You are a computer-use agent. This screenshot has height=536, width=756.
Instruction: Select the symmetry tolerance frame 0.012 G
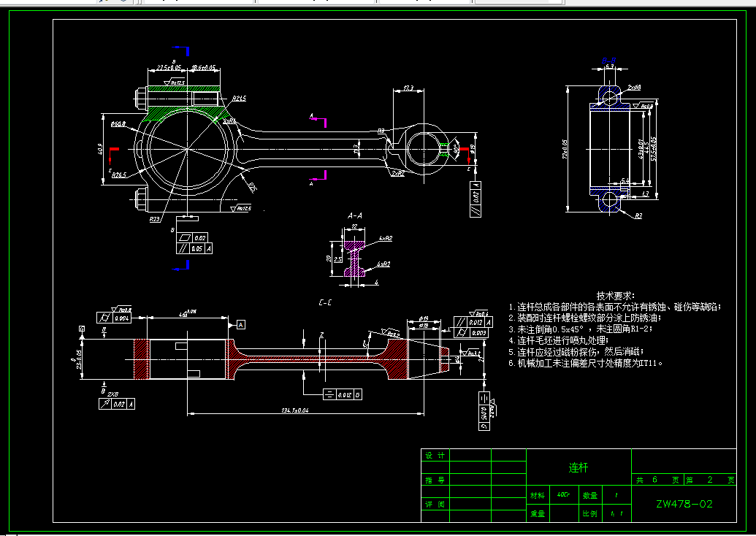click(343, 395)
